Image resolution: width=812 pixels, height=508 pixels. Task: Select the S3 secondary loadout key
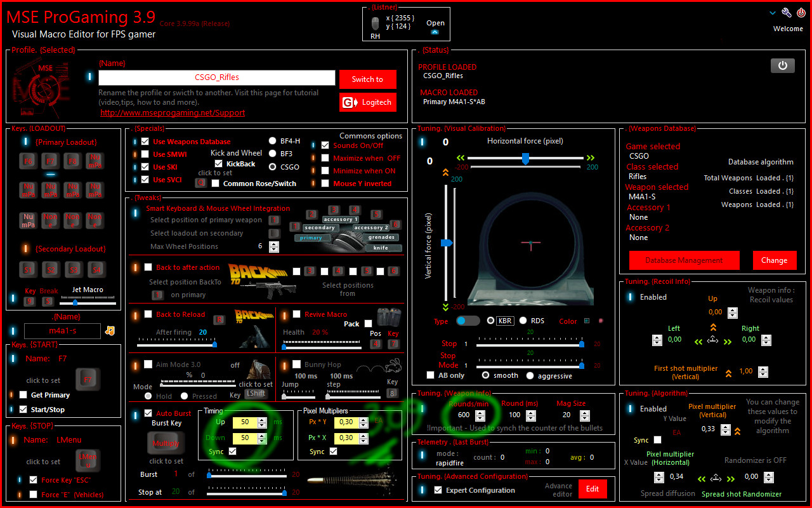pyautogui.click(x=73, y=270)
